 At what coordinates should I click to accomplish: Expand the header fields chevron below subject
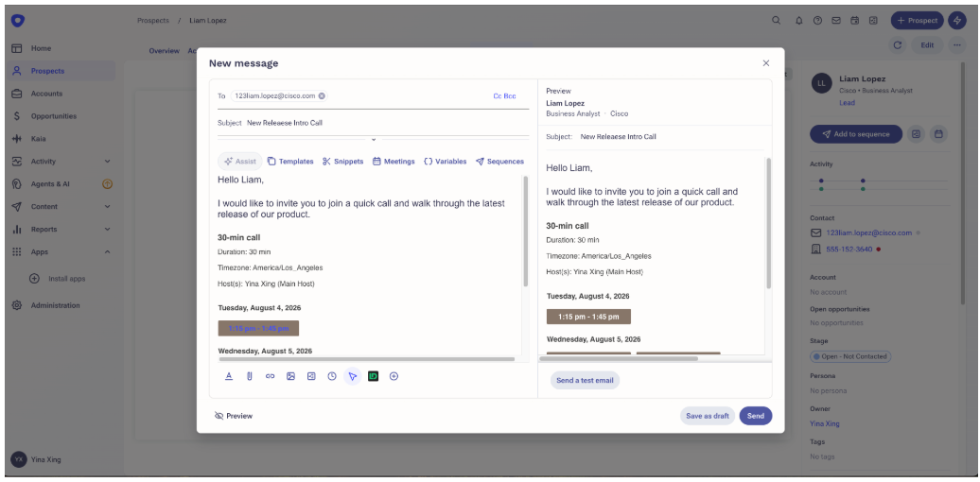tap(373, 139)
